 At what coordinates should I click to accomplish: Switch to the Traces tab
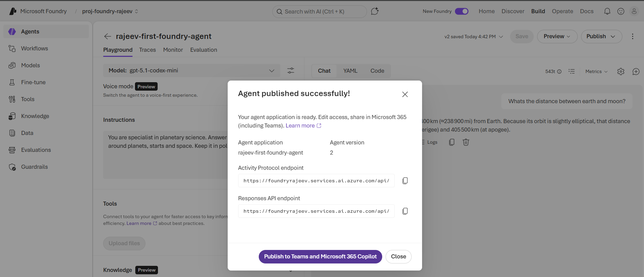click(x=147, y=50)
